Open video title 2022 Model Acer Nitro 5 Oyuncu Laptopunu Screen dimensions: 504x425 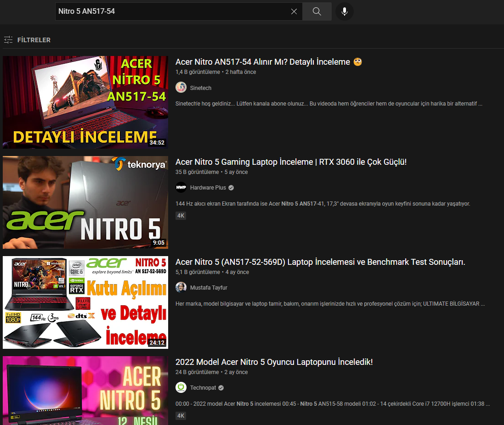tap(274, 362)
